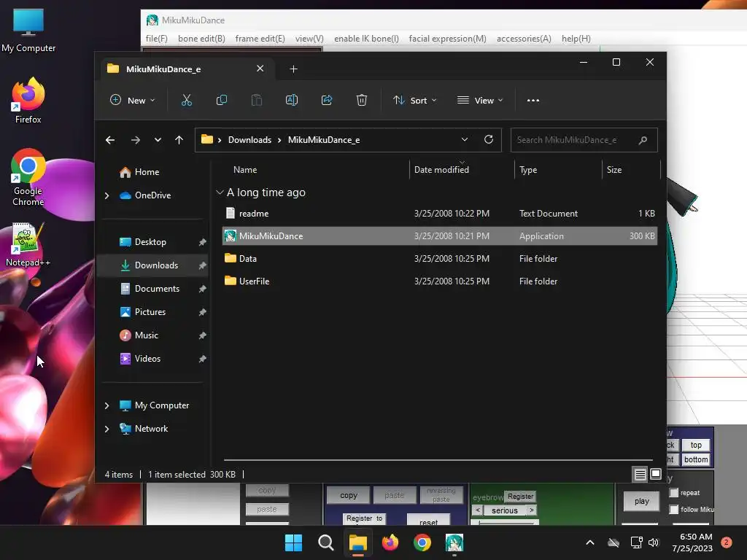Open taskbar Search
This screenshot has height=560, width=747.
pyautogui.click(x=326, y=542)
